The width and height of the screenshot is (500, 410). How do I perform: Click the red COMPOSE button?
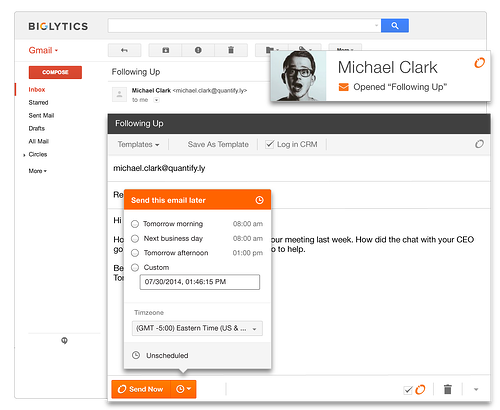click(x=55, y=72)
